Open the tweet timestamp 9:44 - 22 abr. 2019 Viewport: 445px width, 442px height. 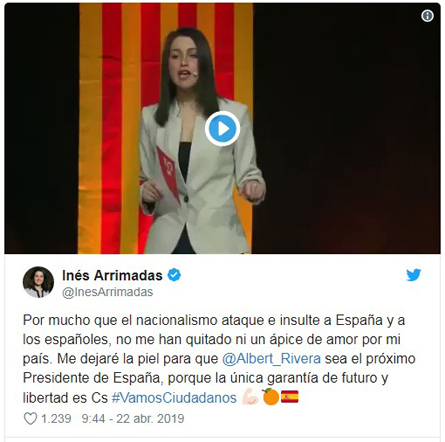click(x=133, y=419)
